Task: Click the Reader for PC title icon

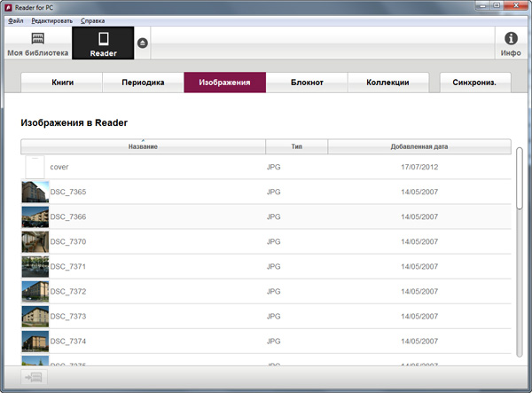Action: pos(7,6)
